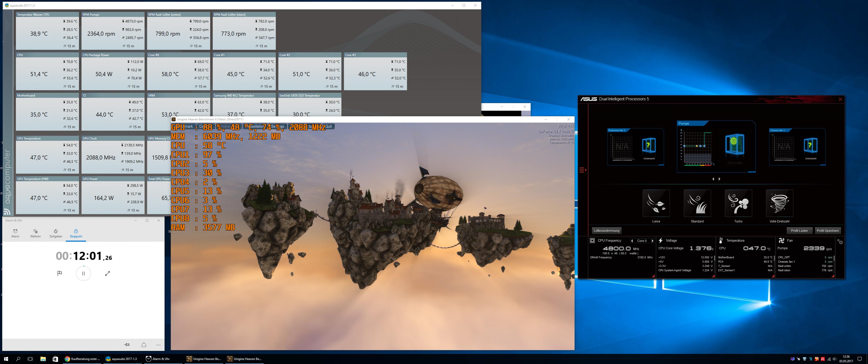The width and height of the screenshot is (868, 364).
Task: Switch to next core in CPU Frequency
Action: [x=652, y=241]
